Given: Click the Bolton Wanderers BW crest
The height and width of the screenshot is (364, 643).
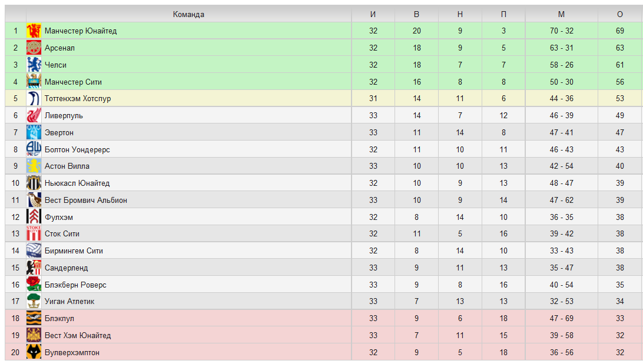Looking at the screenshot, I should pyautogui.click(x=34, y=149).
